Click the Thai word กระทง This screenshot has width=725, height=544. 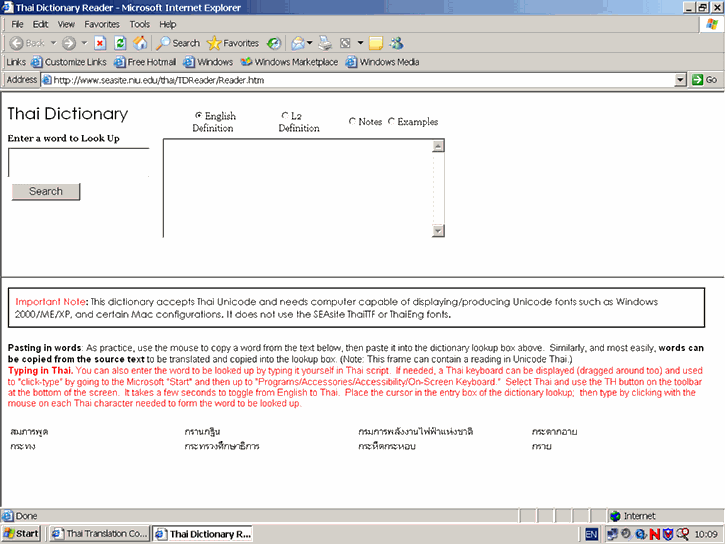[x=23, y=446]
